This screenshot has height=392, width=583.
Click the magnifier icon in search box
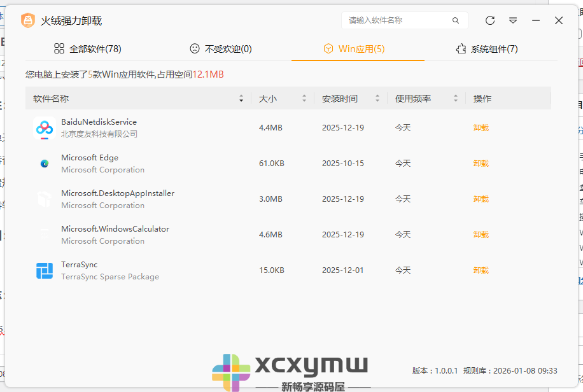tap(456, 20)
